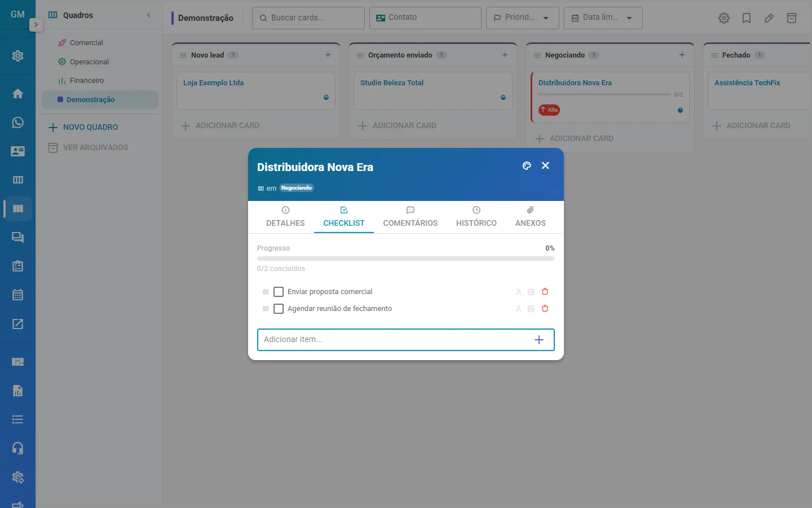Open the headset support icon in sidebar
This screenshot has width=812, height=508.
[x=17, y=448]
